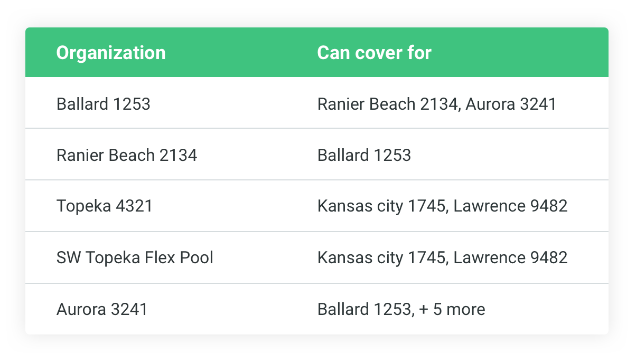Select Lawrence 9482 in the Topeka 4321 row
Viewport: 636px width, 364px height.
510,206
